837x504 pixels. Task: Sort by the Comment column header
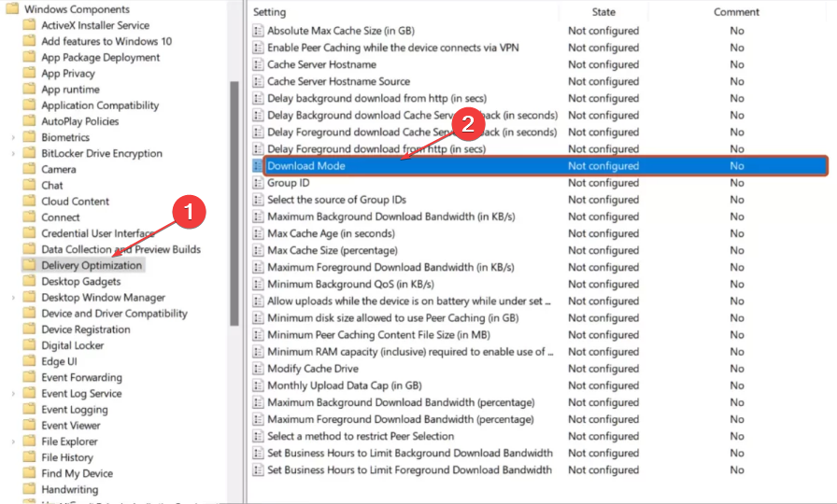click(x=737, y=12)
